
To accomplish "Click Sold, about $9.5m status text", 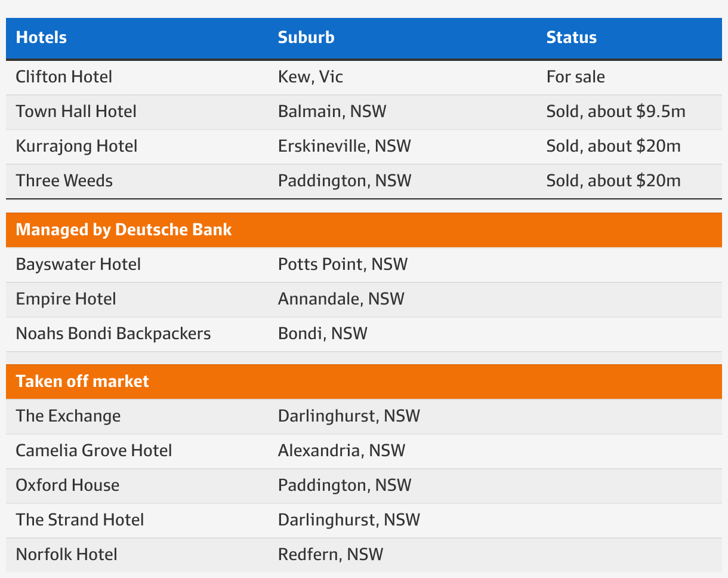I will [616, 112].
